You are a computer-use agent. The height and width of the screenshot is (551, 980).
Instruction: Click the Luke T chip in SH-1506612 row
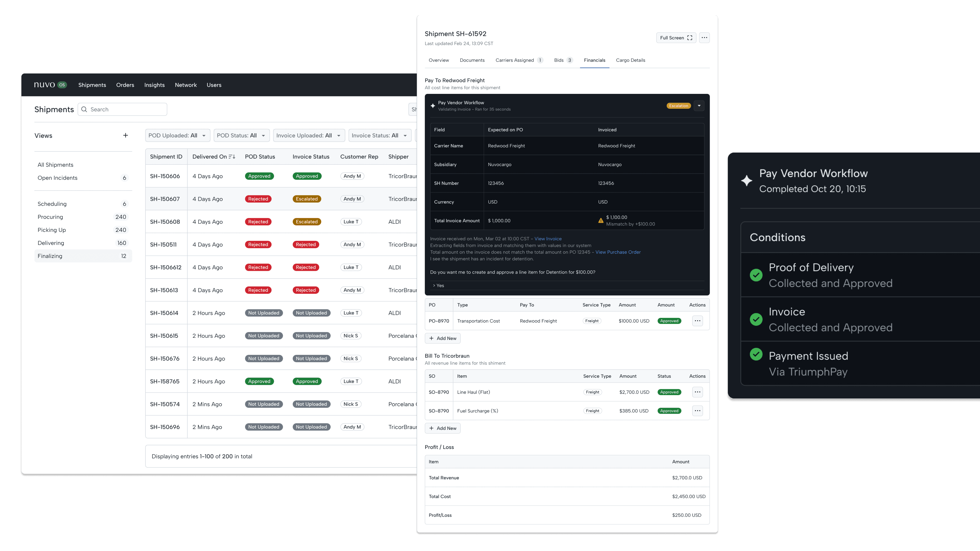[x=351, y=267]
